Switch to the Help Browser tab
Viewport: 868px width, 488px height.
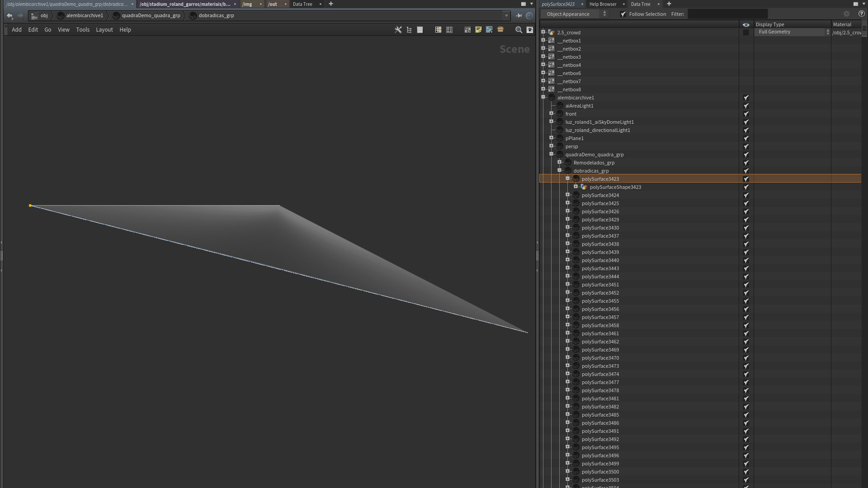(603, 4)
